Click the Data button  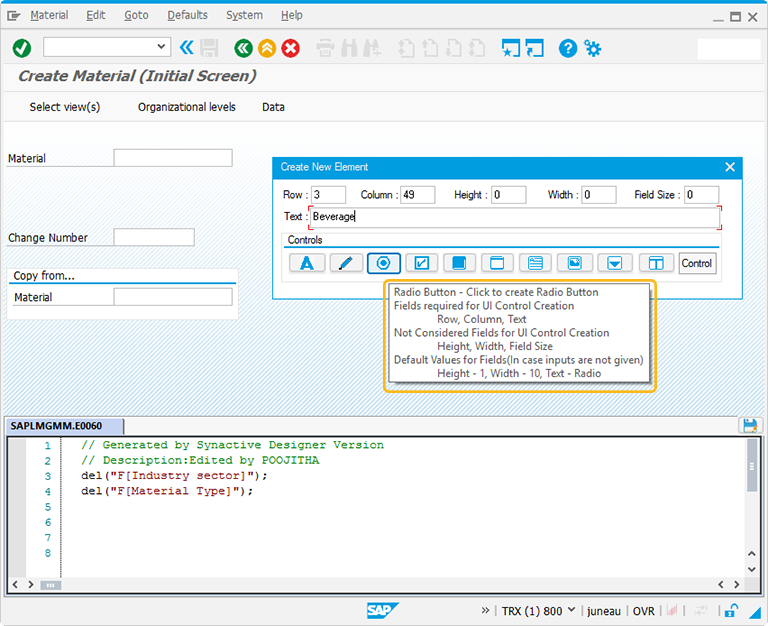coord(273,107)
